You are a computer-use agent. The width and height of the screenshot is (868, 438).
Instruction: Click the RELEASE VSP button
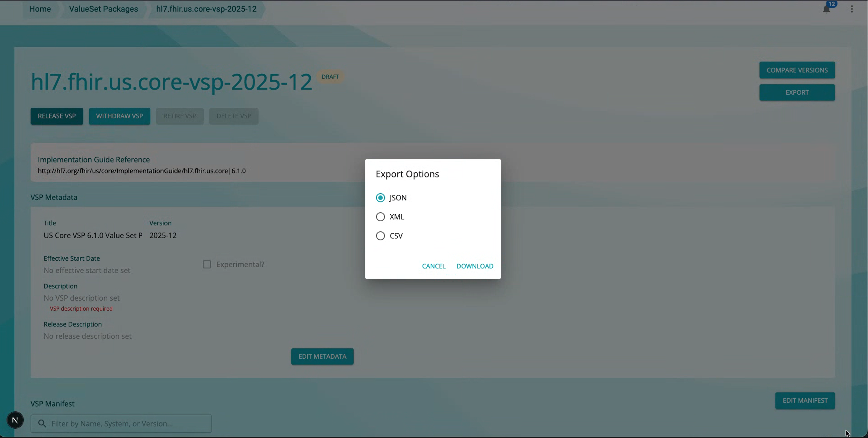57,116
